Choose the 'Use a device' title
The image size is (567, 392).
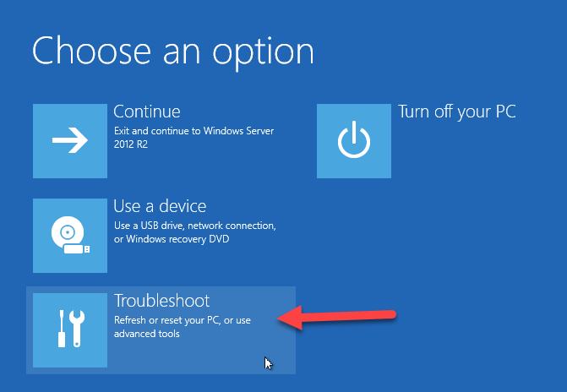coord(160,206)
